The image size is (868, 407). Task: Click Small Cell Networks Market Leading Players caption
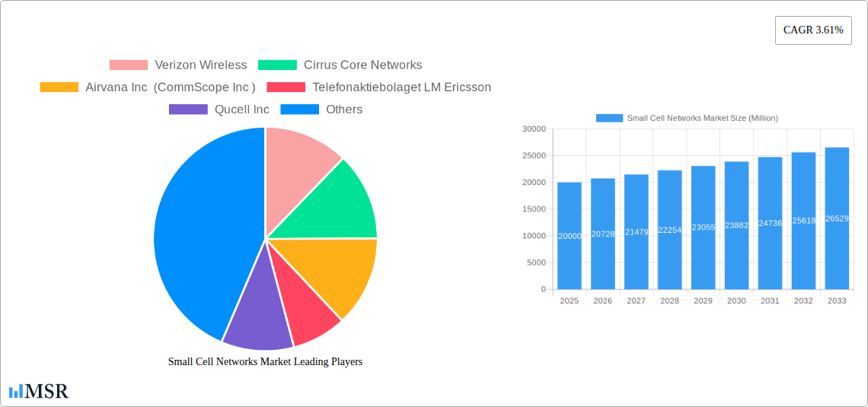pos(265,361)
